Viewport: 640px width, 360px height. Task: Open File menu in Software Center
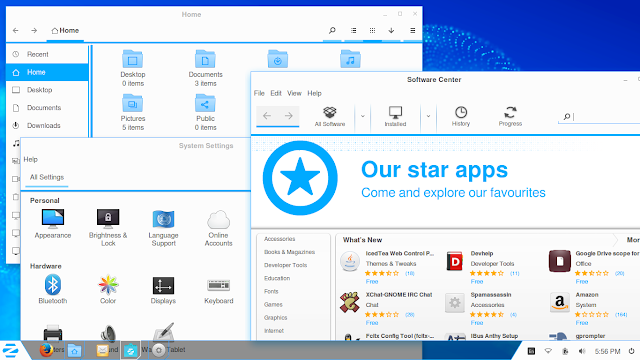(x=259, y=93)
